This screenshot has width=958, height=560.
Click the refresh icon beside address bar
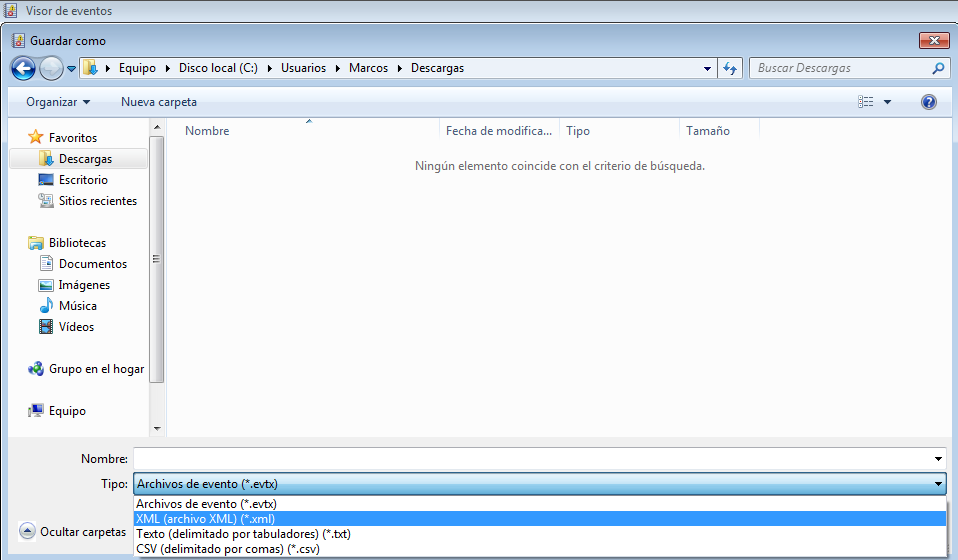click(x=730, y=68)
